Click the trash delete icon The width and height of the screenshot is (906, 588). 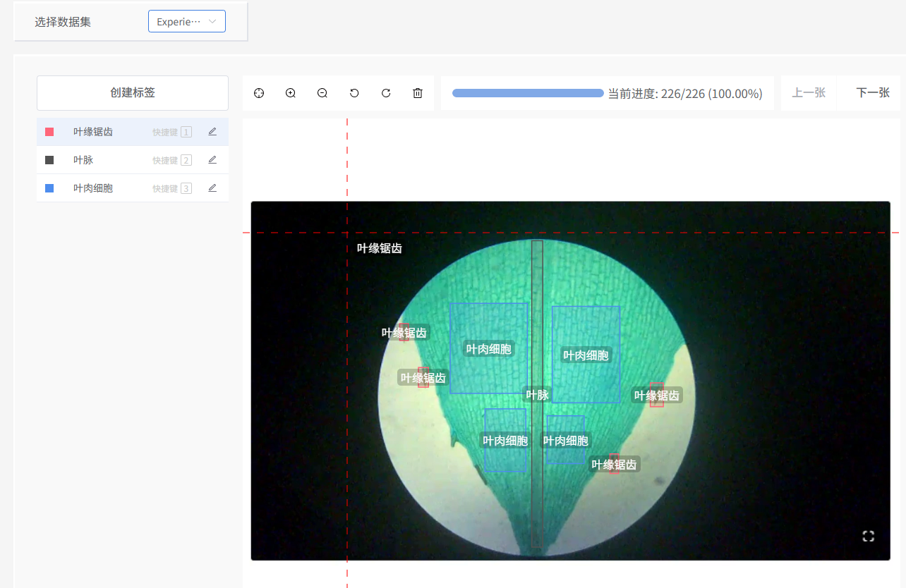click(x=418, y=93)
